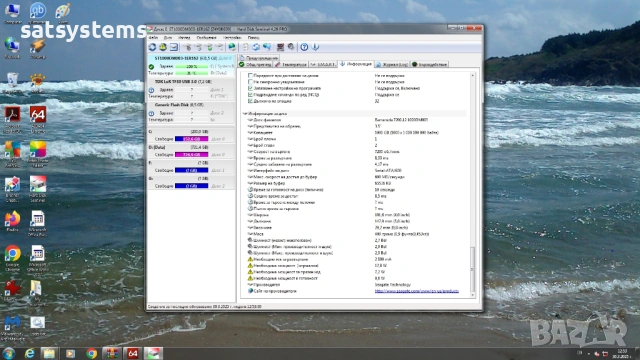Click the C: partition free space bar

click(x=191, y=139)
